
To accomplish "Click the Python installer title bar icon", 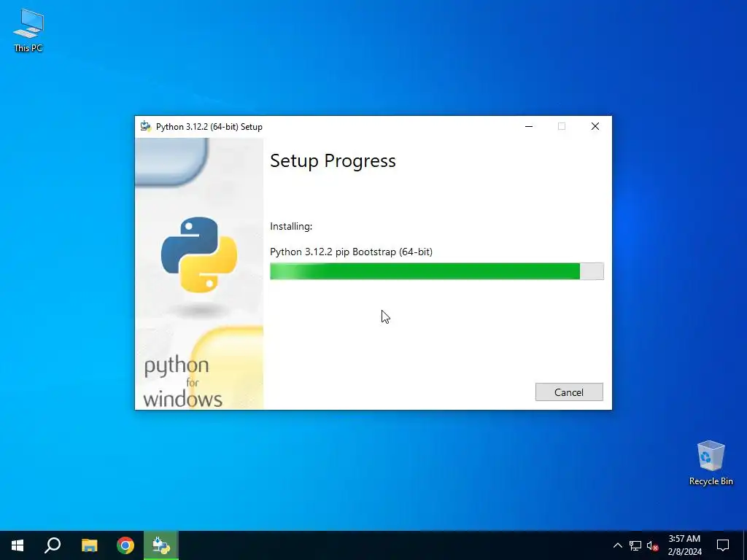I will (146, 127).
